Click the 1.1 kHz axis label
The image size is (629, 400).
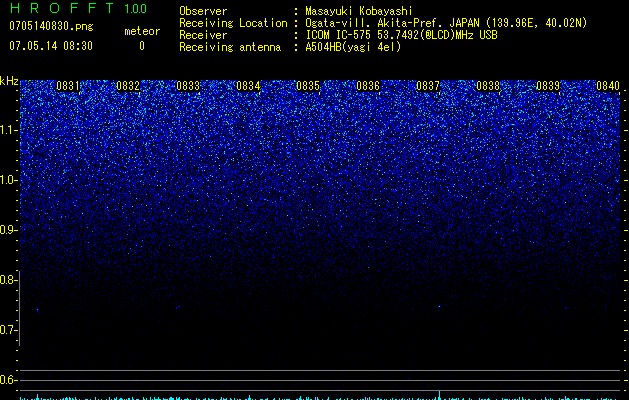pos(8,130)
